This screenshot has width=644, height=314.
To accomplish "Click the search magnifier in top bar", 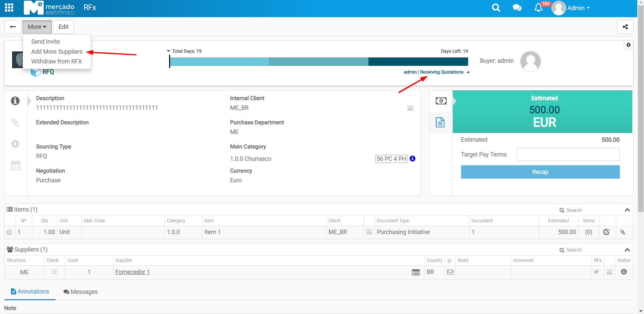I will (x=496, y=8).
